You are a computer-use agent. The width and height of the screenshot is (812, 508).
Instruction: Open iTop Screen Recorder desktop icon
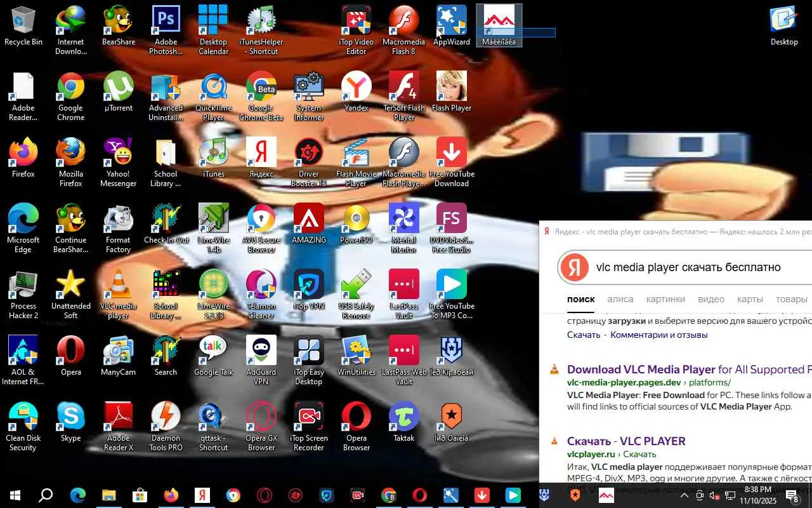(309, 427)
